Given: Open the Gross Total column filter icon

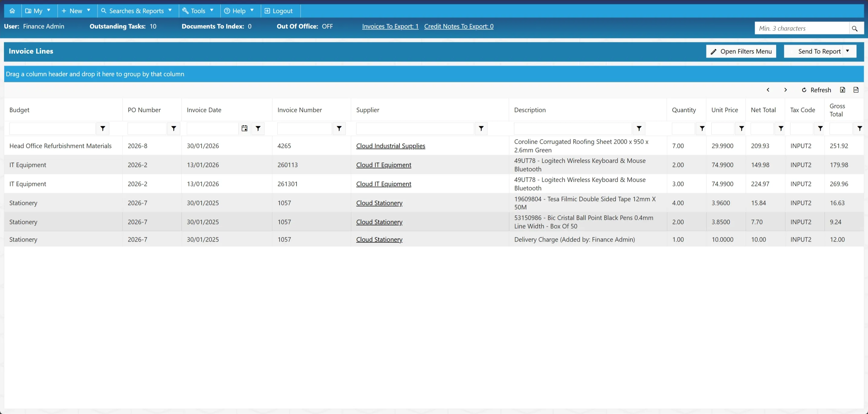Looking at the screenshot, I should [860, 128].
